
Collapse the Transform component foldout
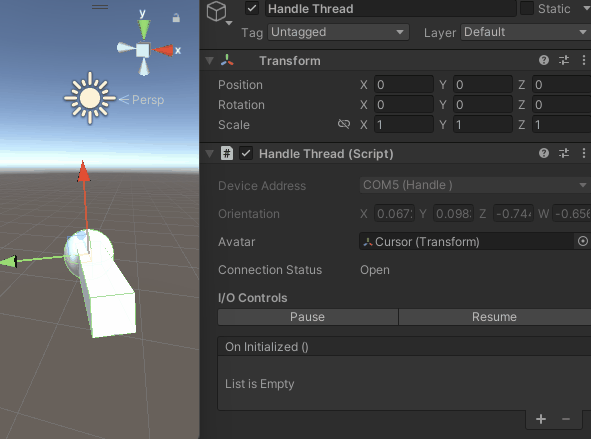(x=210, y=61)
